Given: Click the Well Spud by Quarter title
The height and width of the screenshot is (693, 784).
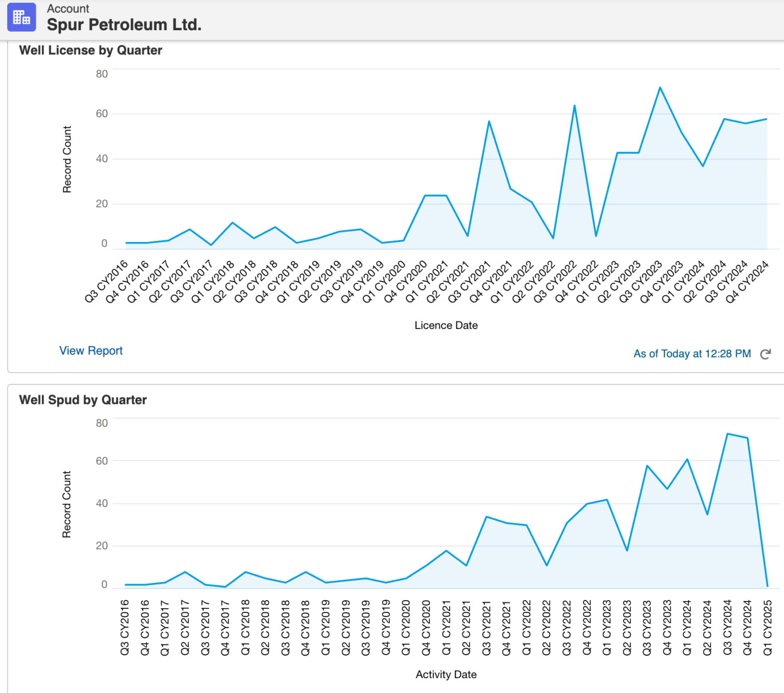Looking at the screenshot, I should [83, 400].
